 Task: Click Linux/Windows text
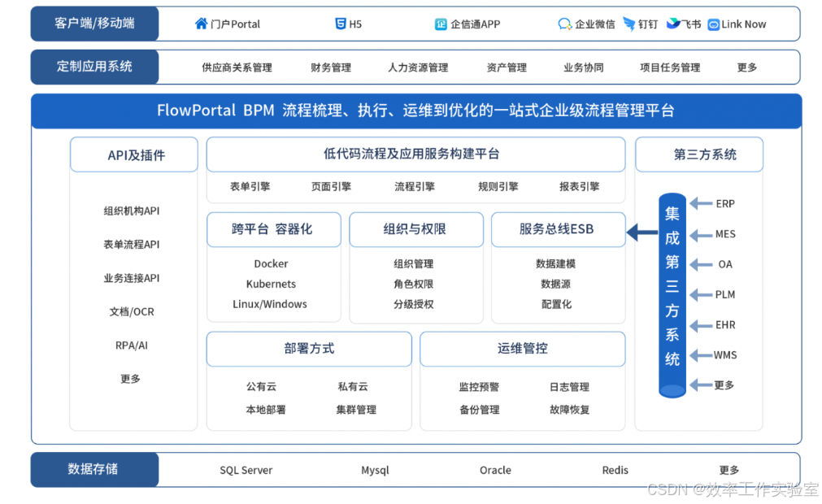click(270, 304)
